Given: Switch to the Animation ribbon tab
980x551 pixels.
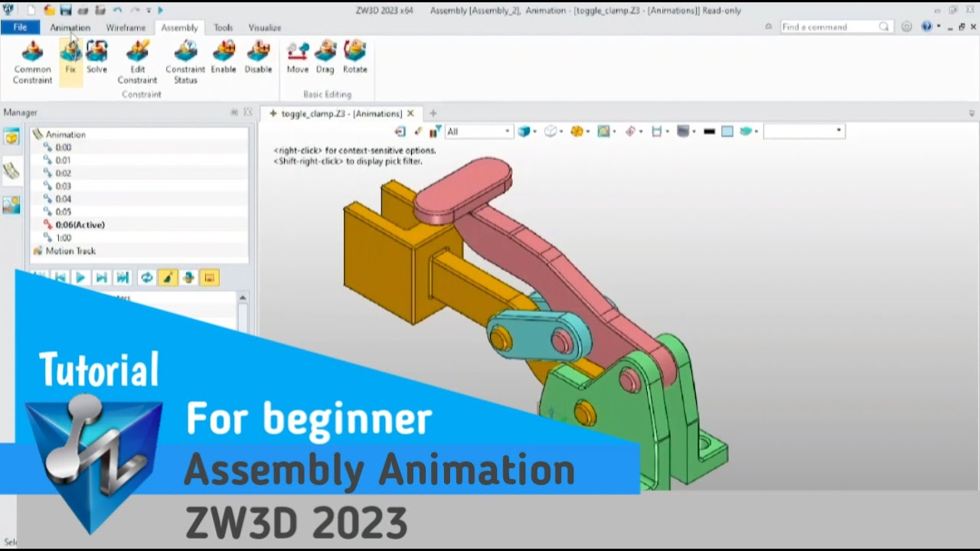Looking at the screenshot, I should click(70, 28).
